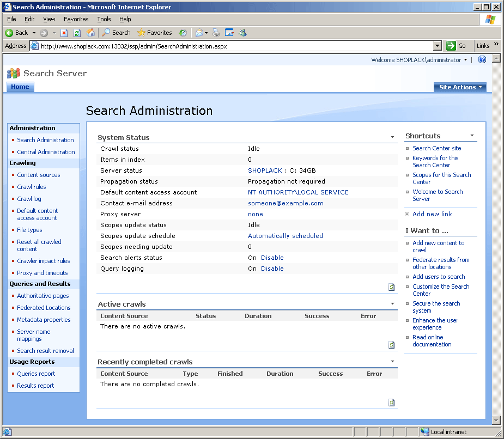Click the Back arrow icon in toolbar
Viewport: 504px width, 439px height.
pos(9,33)
